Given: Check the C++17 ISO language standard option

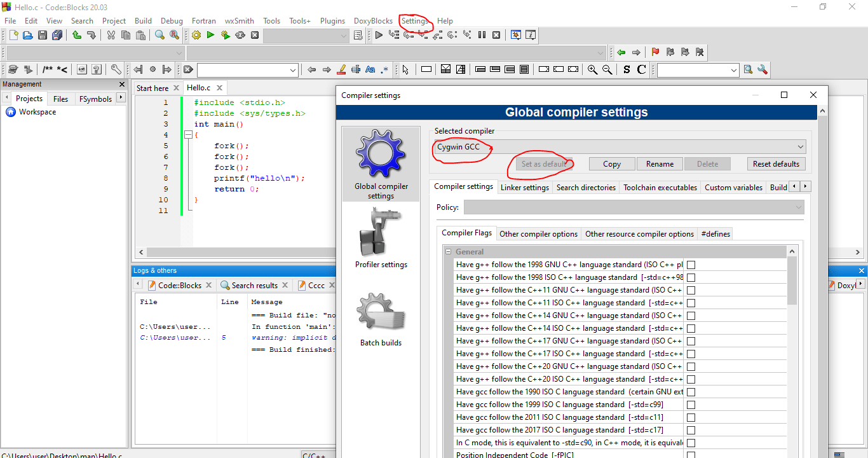Looking at the screenshot, I should click(691, 354).
